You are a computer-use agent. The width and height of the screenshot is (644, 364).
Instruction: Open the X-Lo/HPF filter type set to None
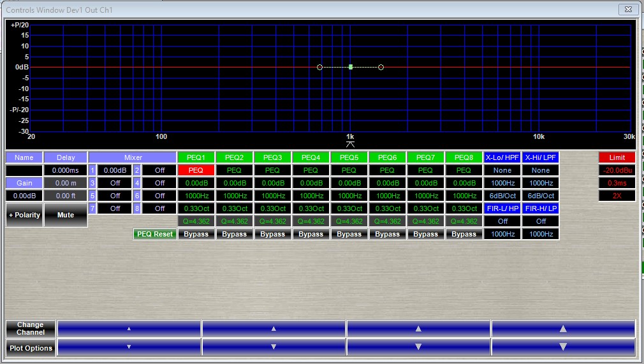pyautogui.click(x=502, y=170)
